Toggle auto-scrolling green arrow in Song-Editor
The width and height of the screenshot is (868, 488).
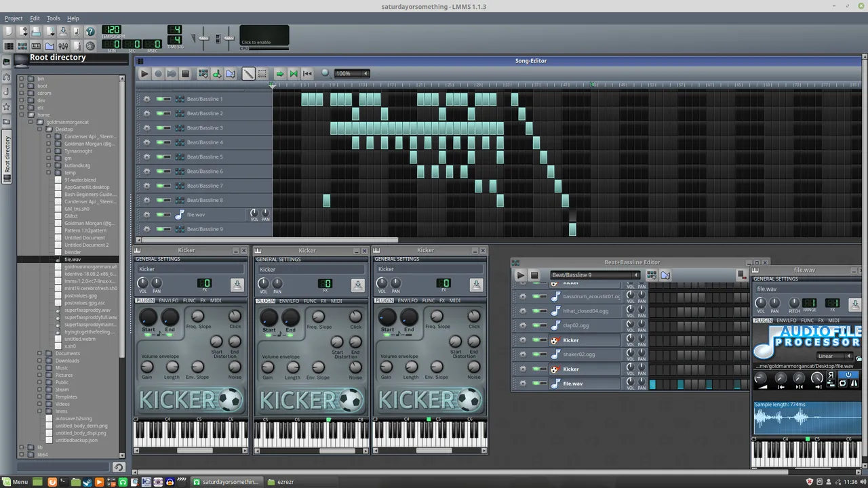[x=279, y=73]
